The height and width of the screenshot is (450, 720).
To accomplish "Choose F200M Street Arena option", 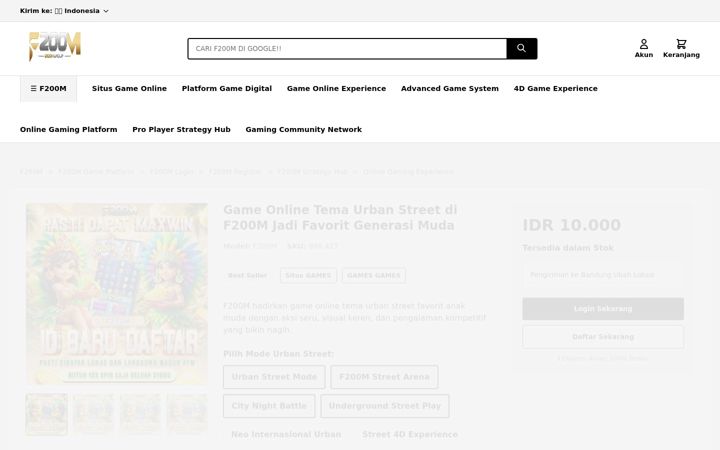I will pos(384,377).
